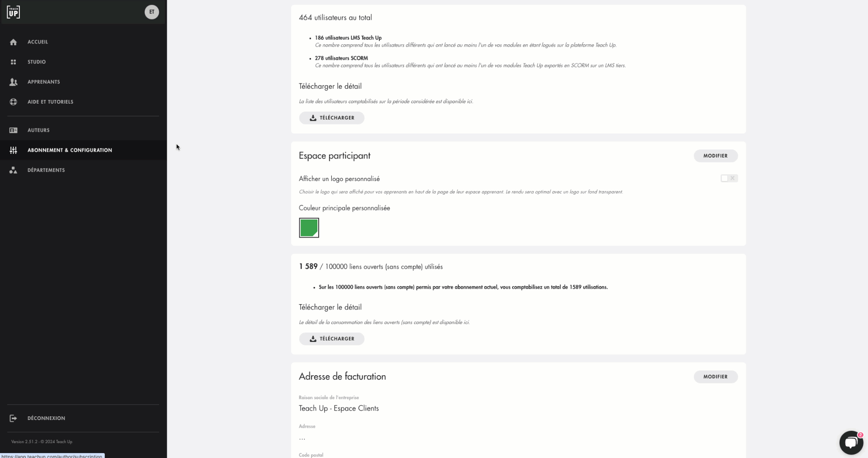
Task: Click MODIFIER on Adresse de facturation
Action: pos(716,377)
